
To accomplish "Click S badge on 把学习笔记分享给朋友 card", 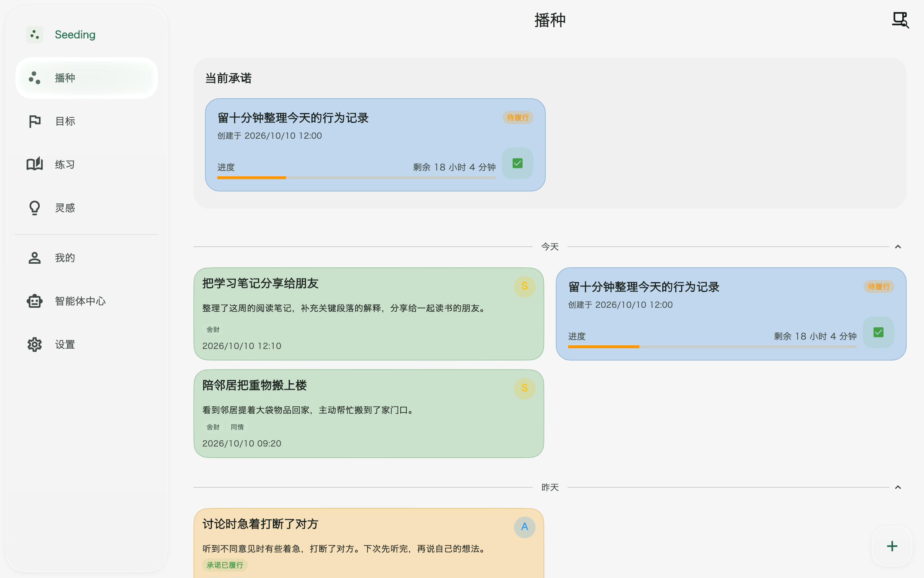I will (x=524, y=286).
